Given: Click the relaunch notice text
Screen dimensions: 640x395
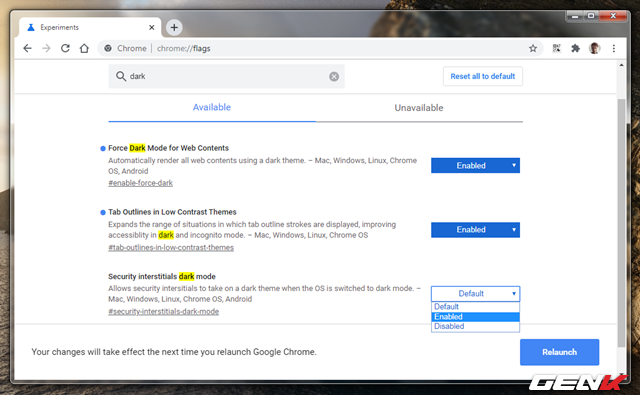Looking at the screenshot, I should (x=174, y=352).
